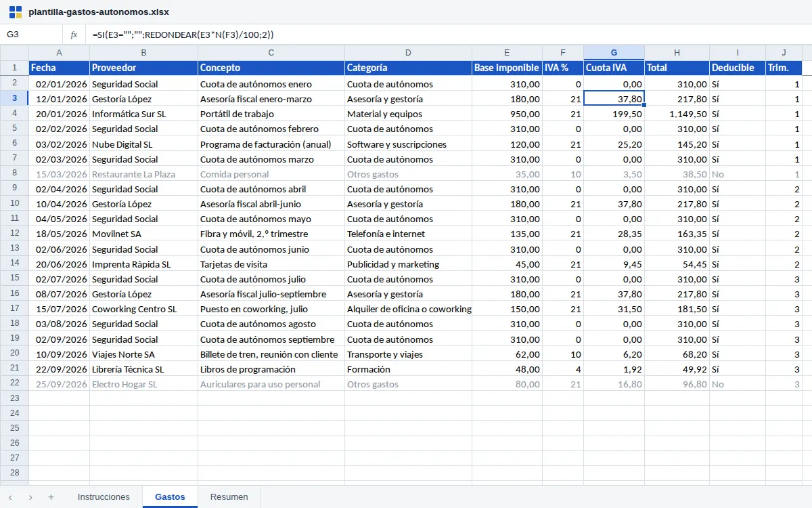The height and width of the screenshot is (508, 812).
Task: Select cell Billete de tren, reunión con cliente
Action: pyautogui.click(x=271, y=354)
